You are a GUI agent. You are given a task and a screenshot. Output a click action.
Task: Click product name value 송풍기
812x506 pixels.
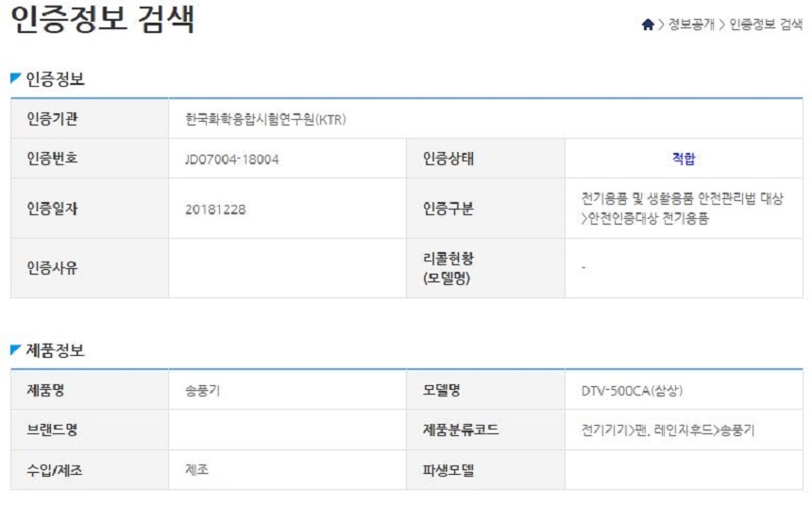click(x=202, y=391)
